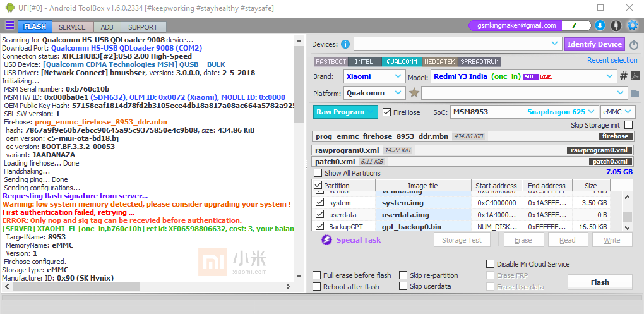Click the patch0.xml file field

(x=473, y=162)
